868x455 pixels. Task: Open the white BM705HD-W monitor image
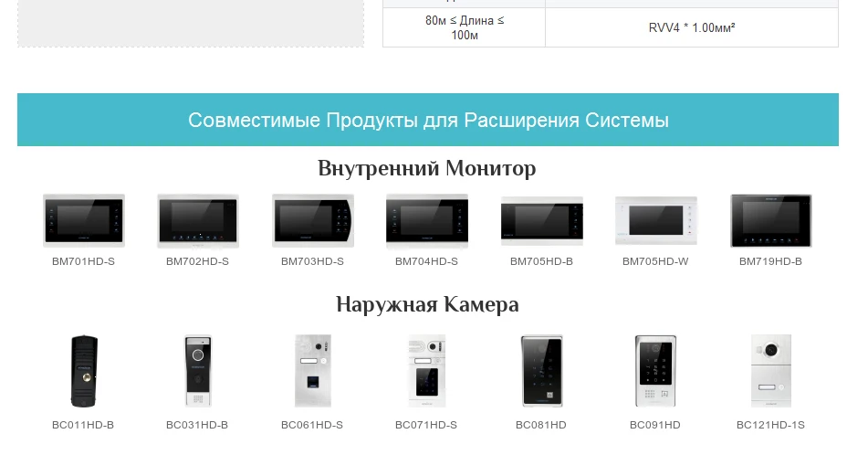coord(656,220)
